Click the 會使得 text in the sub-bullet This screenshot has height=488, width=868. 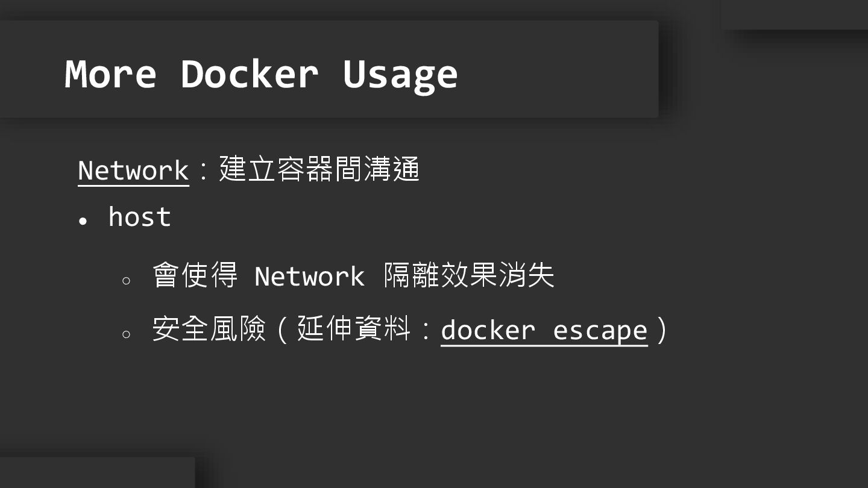(195, 275)
